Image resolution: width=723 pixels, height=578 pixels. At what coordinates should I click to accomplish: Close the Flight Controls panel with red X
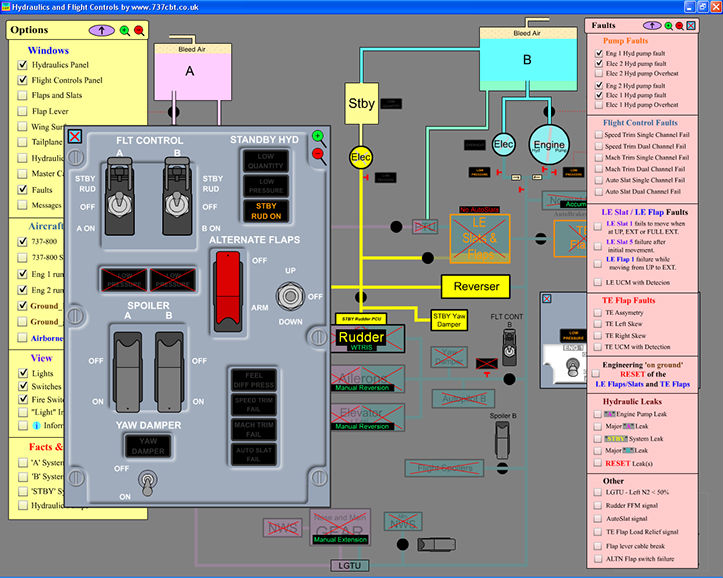tap(75, 138)
